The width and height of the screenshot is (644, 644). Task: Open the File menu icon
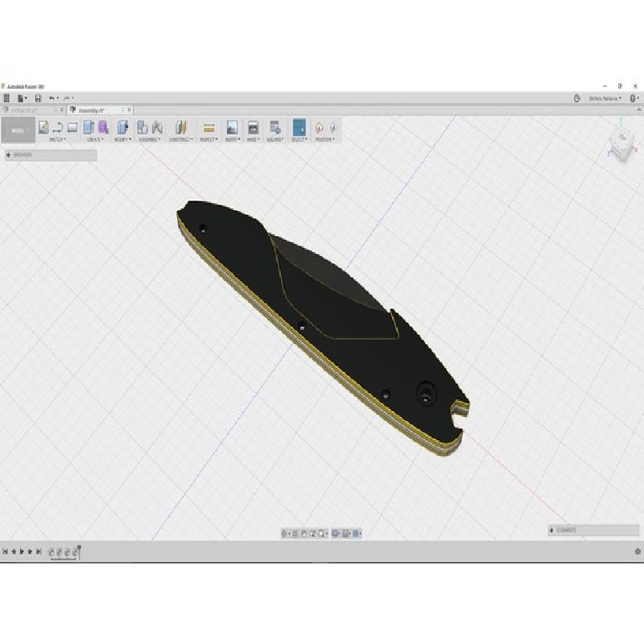[21, 98]
